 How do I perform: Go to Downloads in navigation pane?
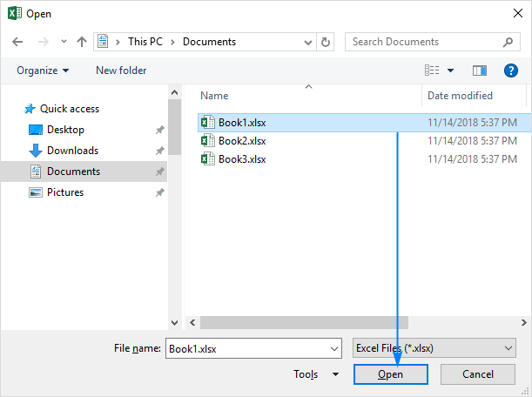tap(72, 151)
